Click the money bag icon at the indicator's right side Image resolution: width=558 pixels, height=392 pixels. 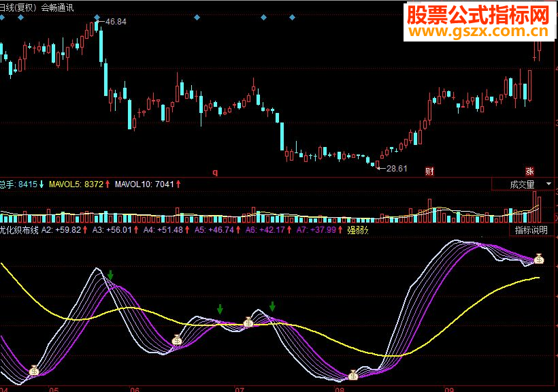pos(540,257)
